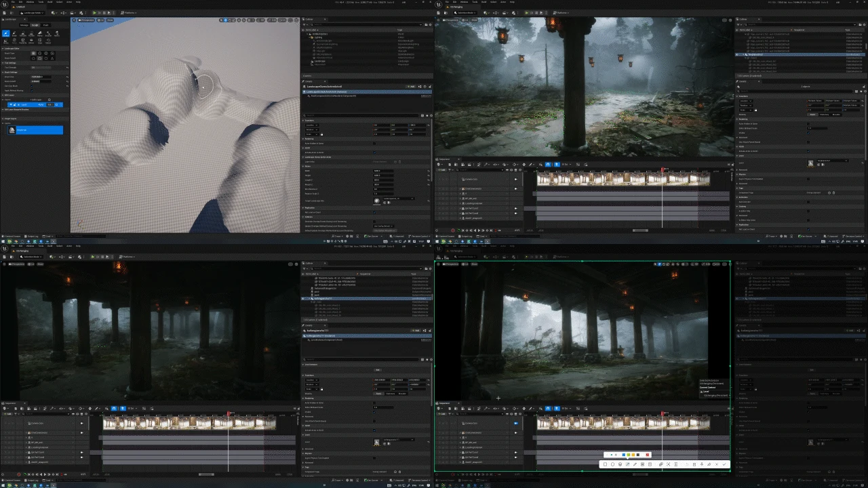Screen dimensions: 868x488
Task: Toggle the Layer1 visibility eye in Edit Layers
Action: [11, 104]
